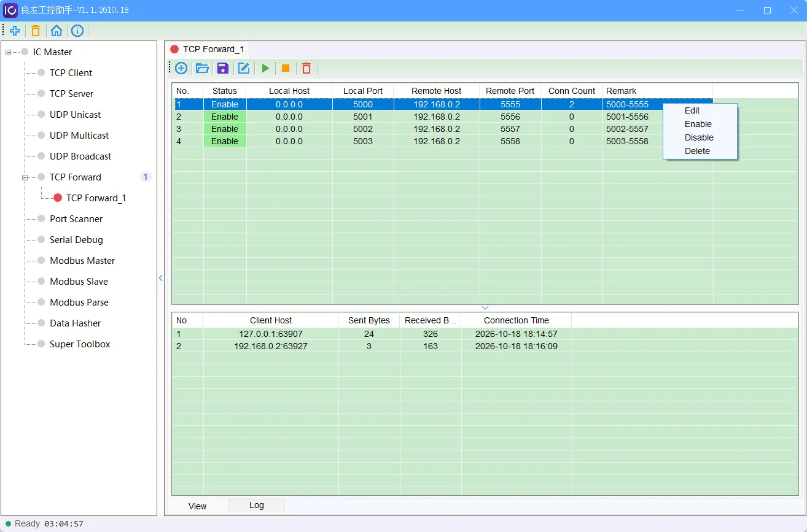807x532 pixels.
Task: Open Serial Debug in the sidebar
Action: (x=76, y=240)
